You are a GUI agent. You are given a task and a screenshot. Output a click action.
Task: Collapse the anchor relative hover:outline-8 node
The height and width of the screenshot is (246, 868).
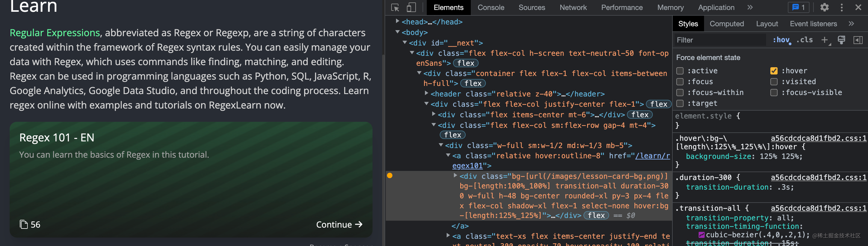448,155
